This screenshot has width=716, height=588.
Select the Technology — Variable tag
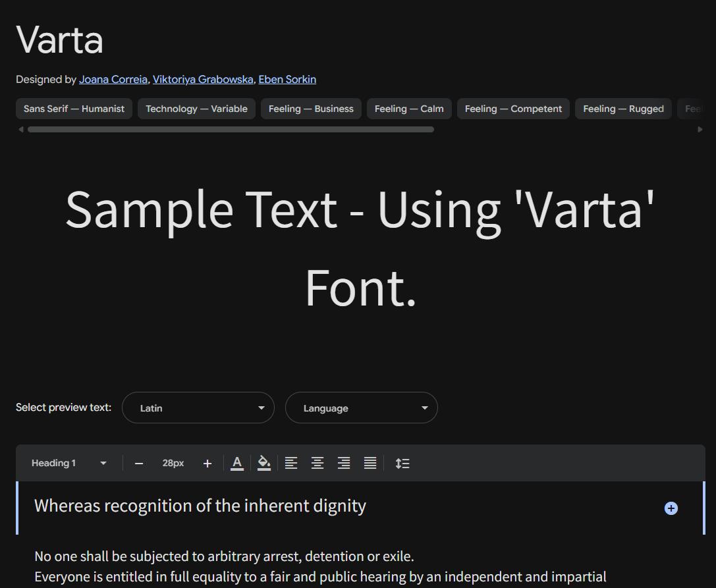(196, 109)
